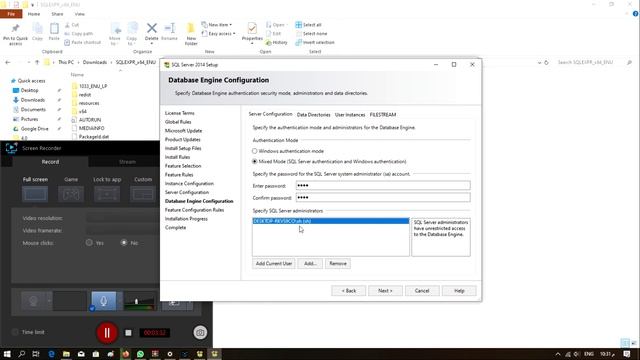This screenshot has height=360, width=640.
Task: Select Windows authentication mode radio button
Action: (255, 151)
